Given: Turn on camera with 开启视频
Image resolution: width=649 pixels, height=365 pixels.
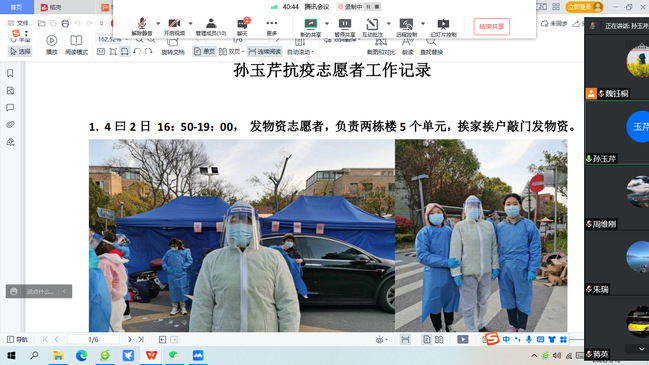Looking at the screenshot, I should (174, 27).
